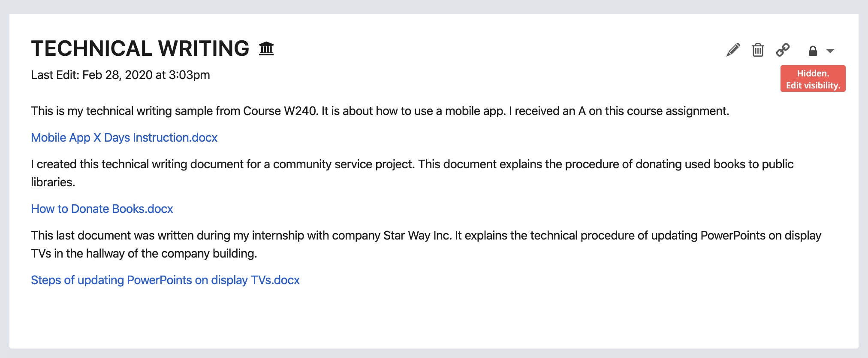868x358 pixels.
Task: Expand the visibility dropdown arrow beside the lock
Action: point(830,51)
